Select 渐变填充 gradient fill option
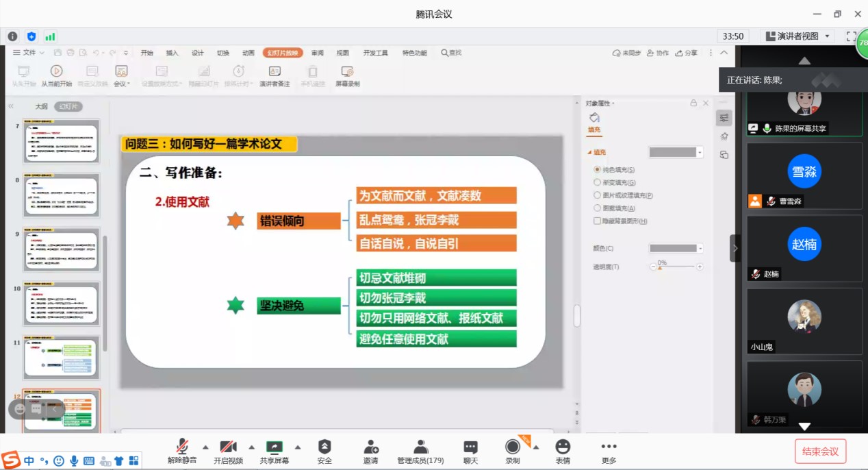 [598, 182]
